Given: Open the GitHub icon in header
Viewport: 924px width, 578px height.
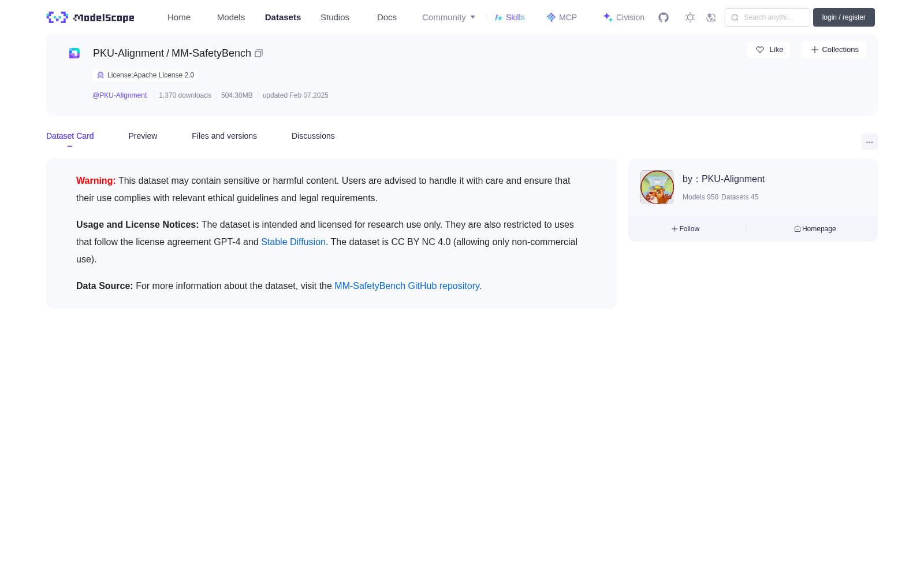Looking at the screenshot, I should (664, 17).
